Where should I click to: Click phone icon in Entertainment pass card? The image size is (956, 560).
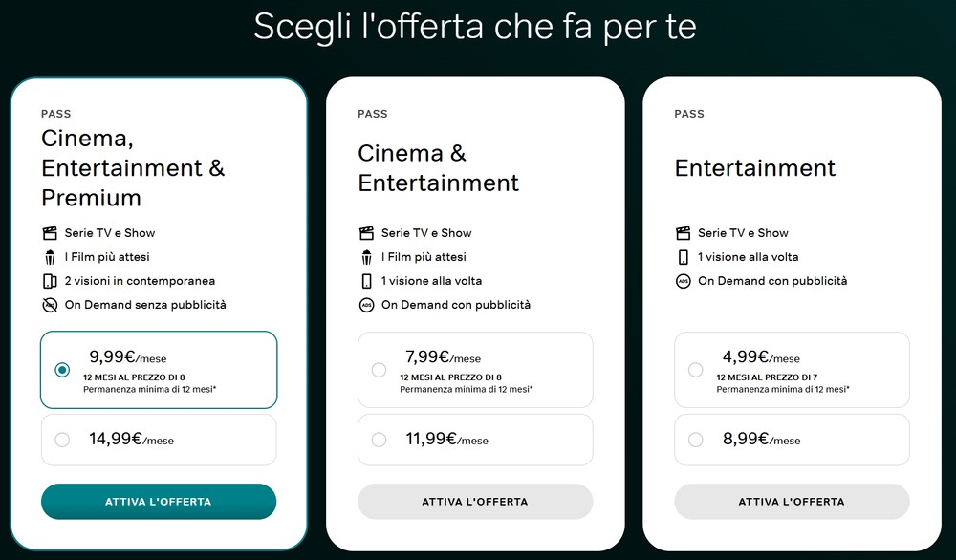pyautogui.click(x=683, y=257)
